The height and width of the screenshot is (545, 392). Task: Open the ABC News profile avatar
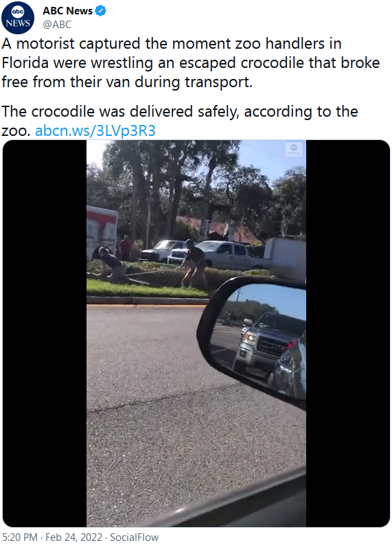pyautogui.click(x=18, y=18)
